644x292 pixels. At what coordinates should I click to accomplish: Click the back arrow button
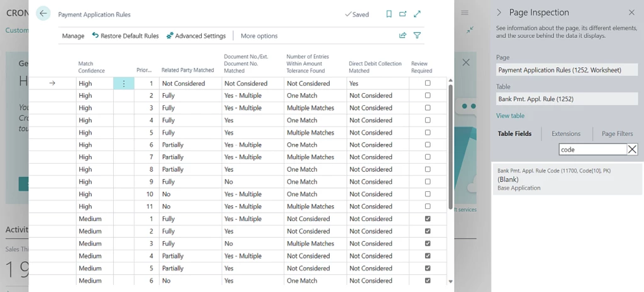tap(43, 14)
